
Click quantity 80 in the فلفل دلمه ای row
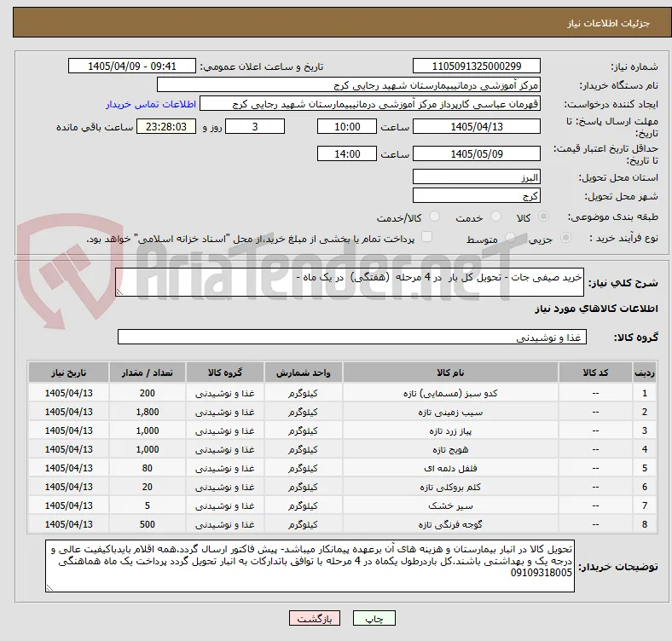(148, 468)
